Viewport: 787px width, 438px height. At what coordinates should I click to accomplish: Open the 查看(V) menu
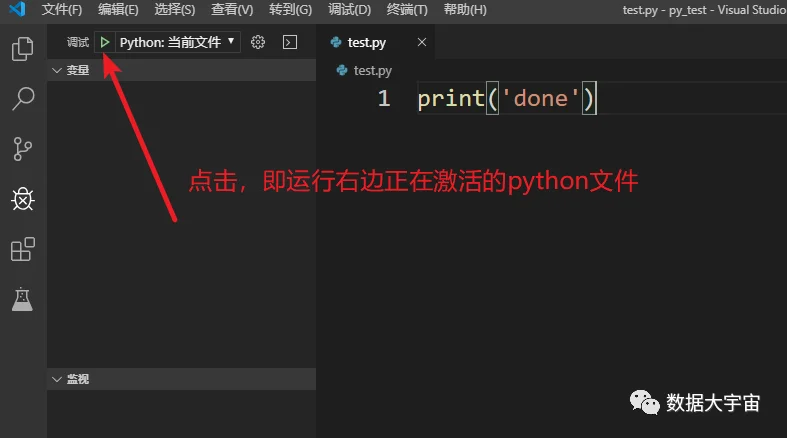pos(232,10)
